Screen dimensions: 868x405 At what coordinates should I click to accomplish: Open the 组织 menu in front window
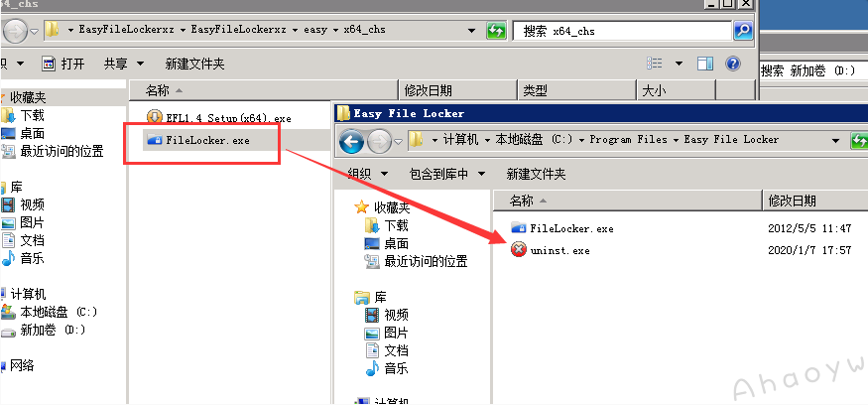point(368,174)
